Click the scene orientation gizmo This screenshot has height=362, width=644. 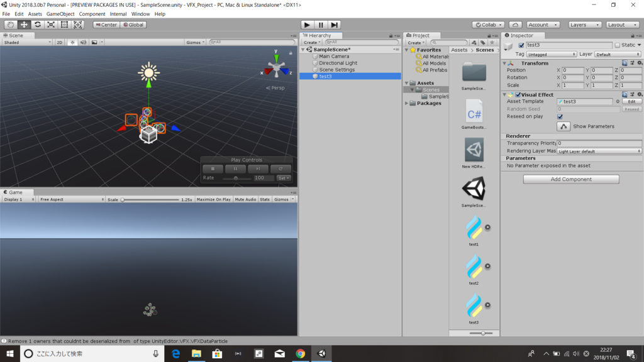pos(277,67)
